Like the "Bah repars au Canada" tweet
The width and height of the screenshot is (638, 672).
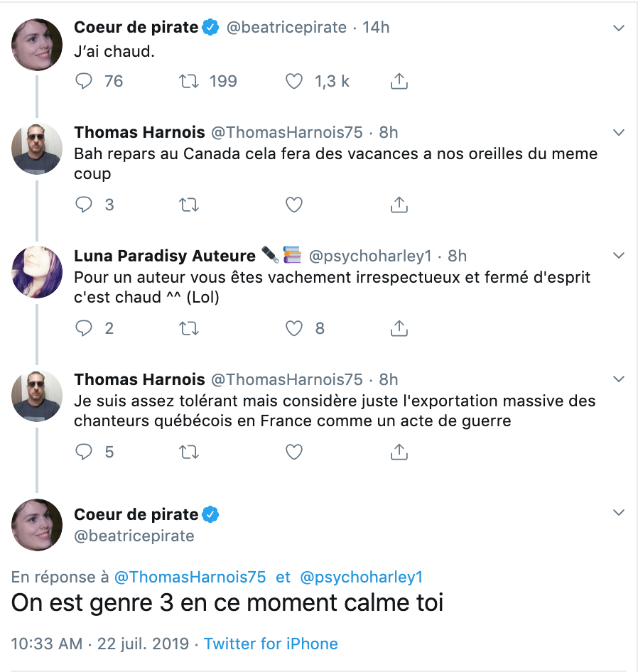click(294, 205)
